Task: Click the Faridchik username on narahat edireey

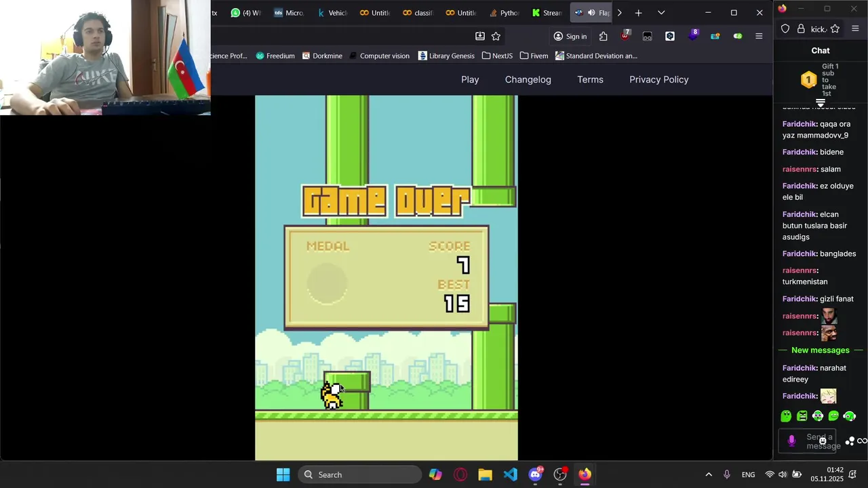Action: click(x=799, y=368)
